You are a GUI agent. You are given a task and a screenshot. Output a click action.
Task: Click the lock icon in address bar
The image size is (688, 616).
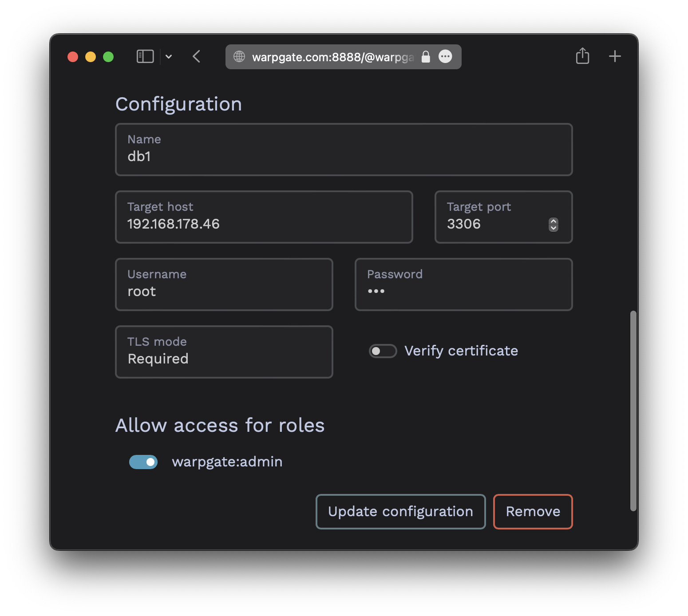tap(426, 56)
